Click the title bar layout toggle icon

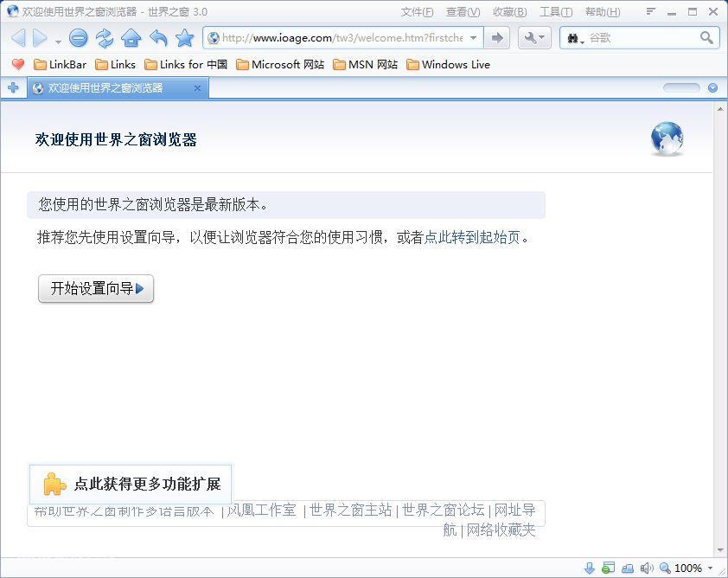point(650,11)
